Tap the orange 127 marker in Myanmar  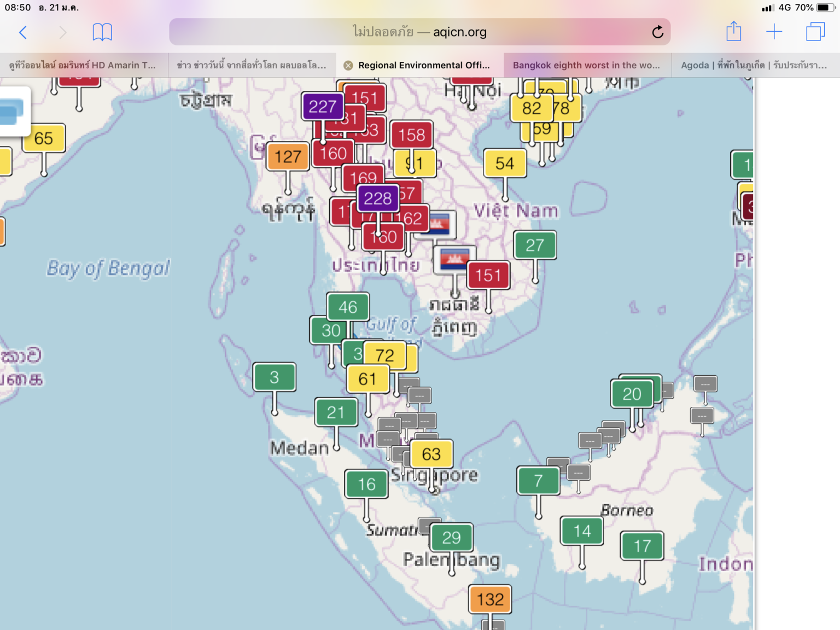tap(288, 157)
